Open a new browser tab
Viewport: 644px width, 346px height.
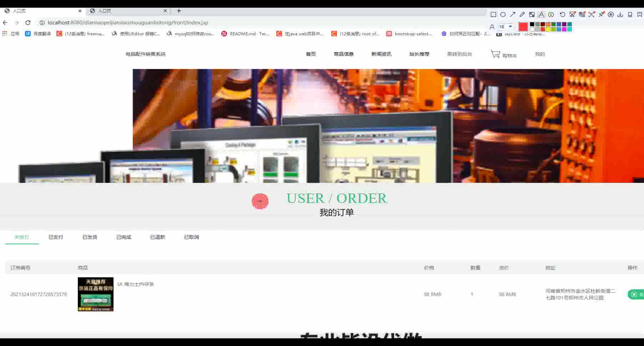pyautogui.click(x=179, y=11)
